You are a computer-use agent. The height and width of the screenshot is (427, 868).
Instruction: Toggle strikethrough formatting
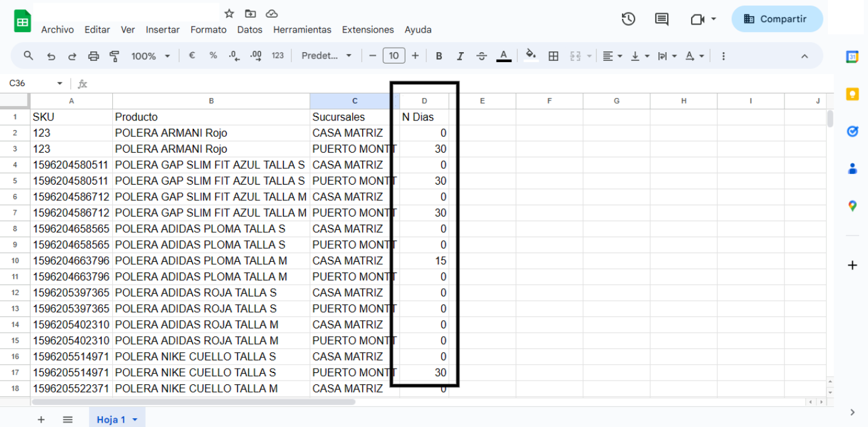481,56
